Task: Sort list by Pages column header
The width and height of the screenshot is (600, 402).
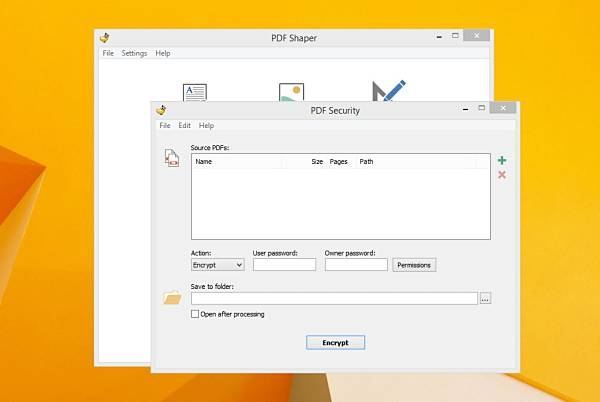Action: pyautogui.click(x=339, y=161)
